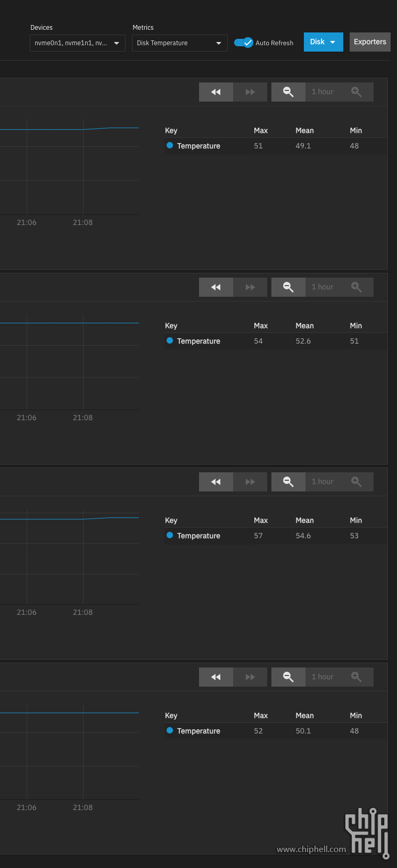The image size is (397, 868).
Task: Zoom out the chart with mean 50.1
Action: click(x=288, y=677)
